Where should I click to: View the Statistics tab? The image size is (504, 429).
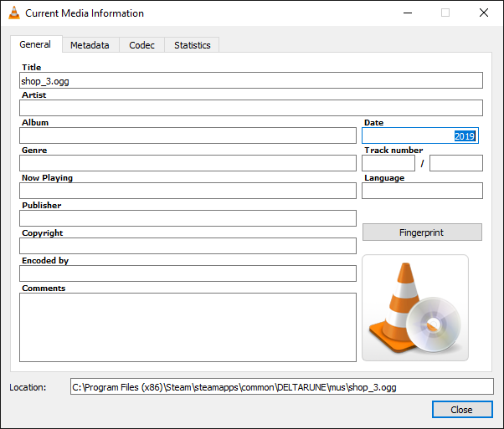pyautogui.click(x=192, y=45)
